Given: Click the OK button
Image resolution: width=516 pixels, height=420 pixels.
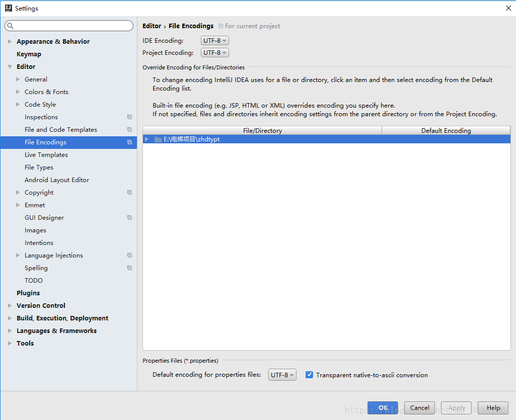Looking at the screenshot, I should click(383, 408).
